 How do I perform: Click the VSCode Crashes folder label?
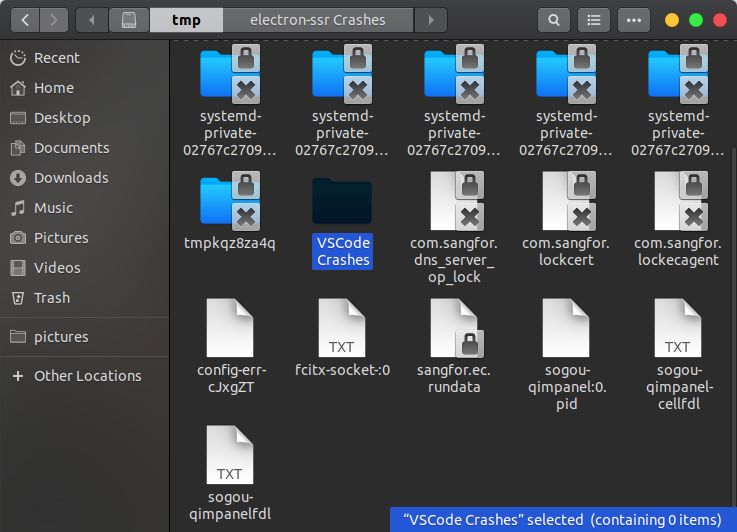point(343,251)
